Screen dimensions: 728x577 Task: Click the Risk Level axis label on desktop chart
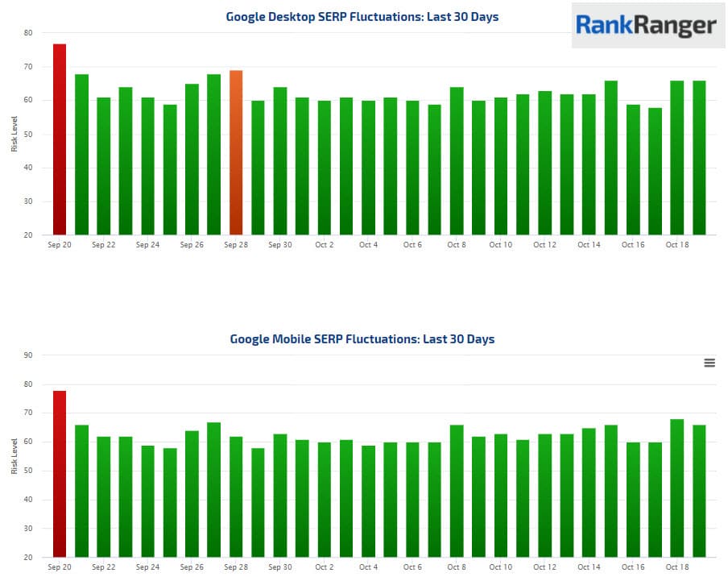[14, 134]
